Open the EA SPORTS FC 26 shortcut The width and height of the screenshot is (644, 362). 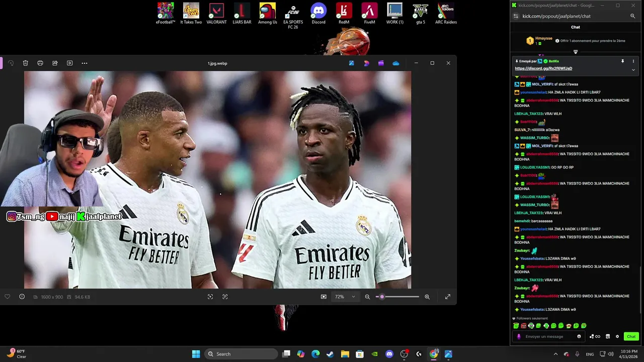click(293, 16)
